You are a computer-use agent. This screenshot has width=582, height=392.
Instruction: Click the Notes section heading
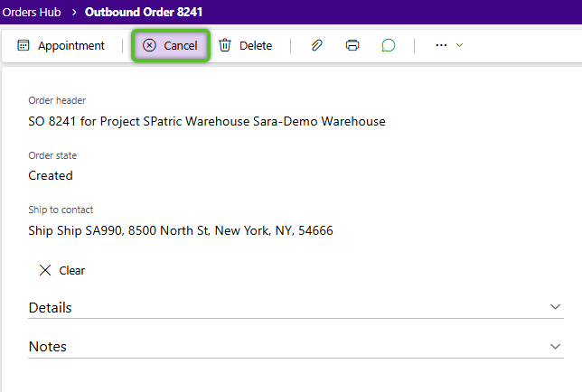coord(47,347)
